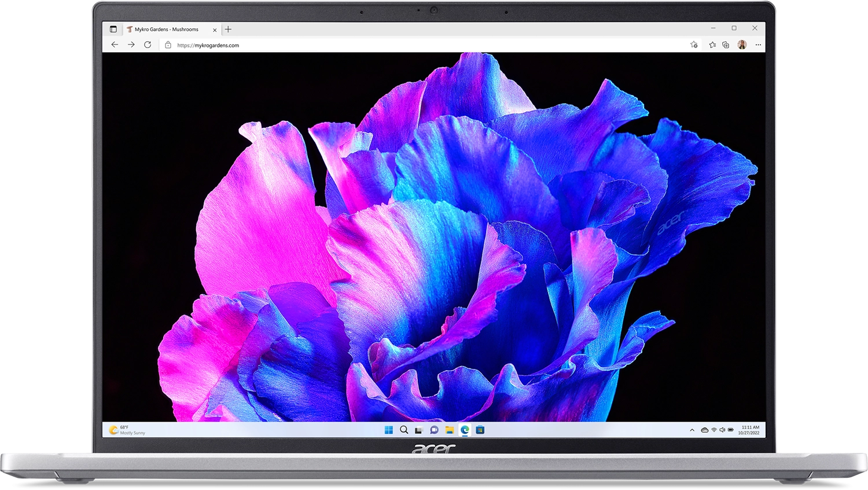Viewport: 868px width, 490px height.
Task: Add this page to favorites
Action: tap(694, 45)
